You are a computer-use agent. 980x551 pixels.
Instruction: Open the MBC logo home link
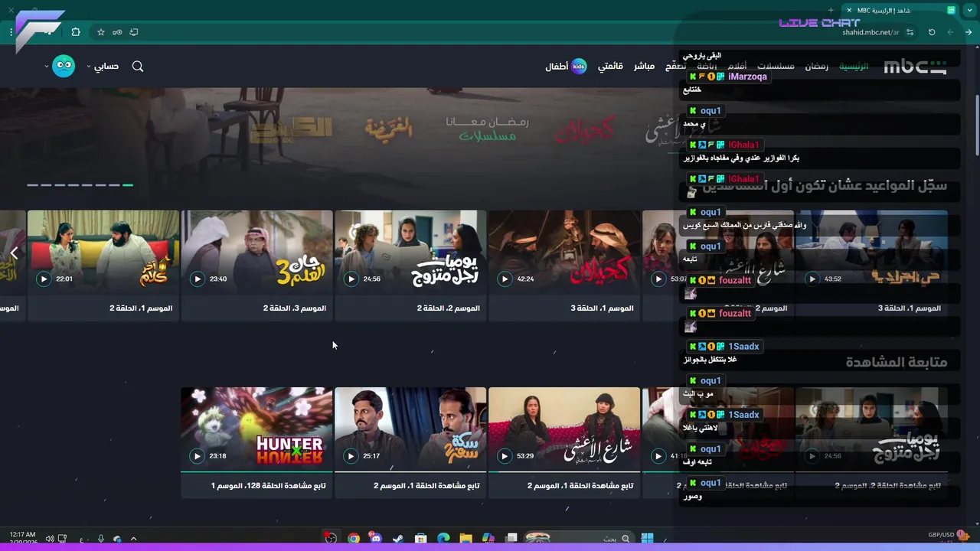point(915,67)
